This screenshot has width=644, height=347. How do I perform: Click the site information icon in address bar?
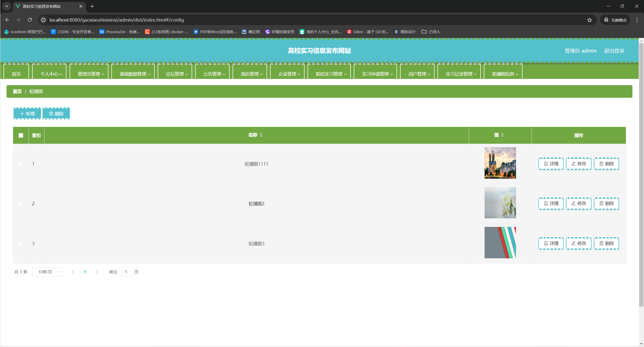point(44,20)
